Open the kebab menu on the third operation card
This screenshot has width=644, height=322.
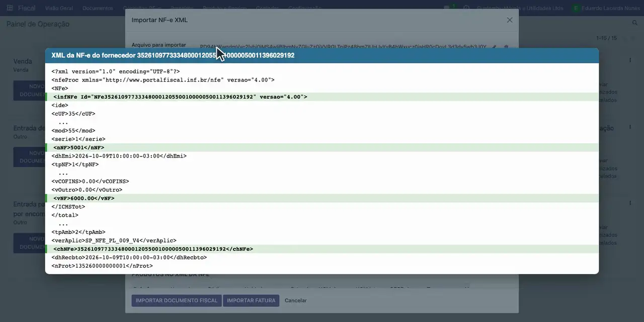click(630, 203)
